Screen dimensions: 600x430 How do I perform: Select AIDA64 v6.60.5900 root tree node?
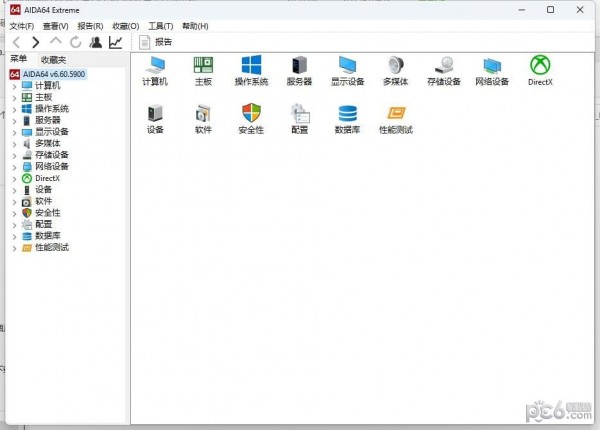pos(48,74)
